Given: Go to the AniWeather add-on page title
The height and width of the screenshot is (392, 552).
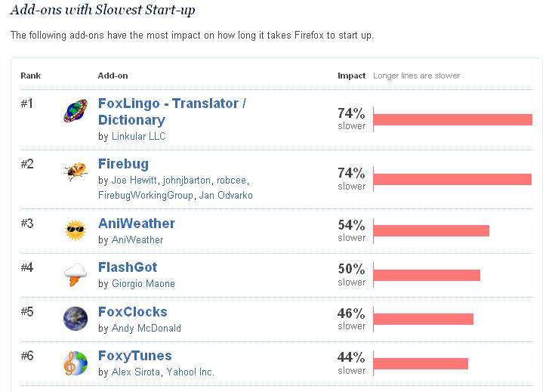Looking at the screenshot, I should (x=136, y=224).
